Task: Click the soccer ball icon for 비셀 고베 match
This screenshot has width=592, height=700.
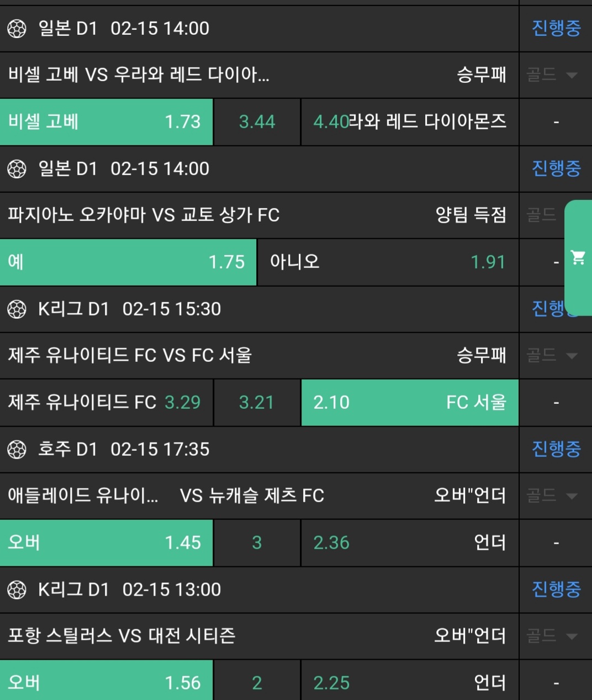Action: tap(17, 29)
